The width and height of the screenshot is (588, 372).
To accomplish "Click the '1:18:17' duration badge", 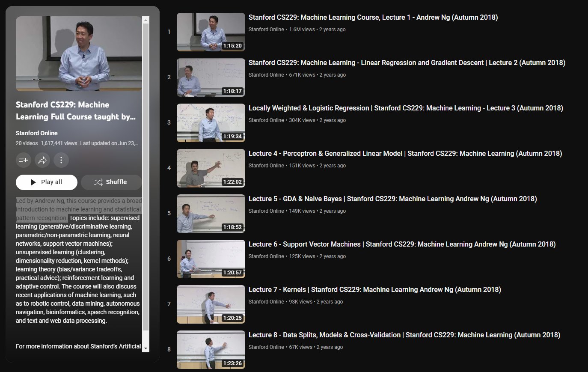I will tap(232, 91).
